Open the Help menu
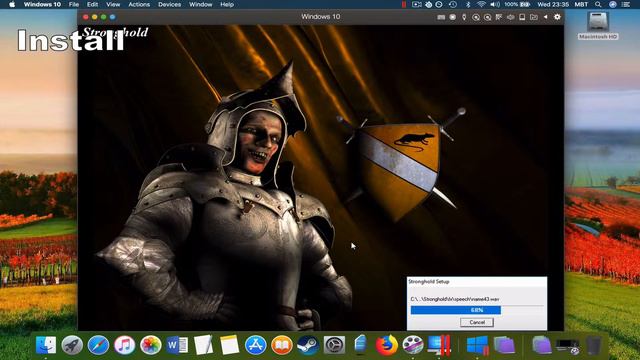 click(x=227, y=4)
